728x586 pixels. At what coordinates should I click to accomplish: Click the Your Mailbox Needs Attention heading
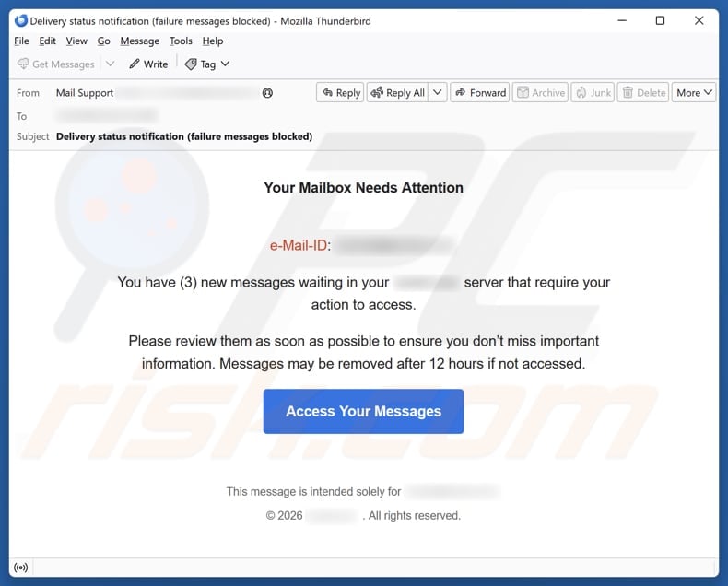tap(363, 188)
